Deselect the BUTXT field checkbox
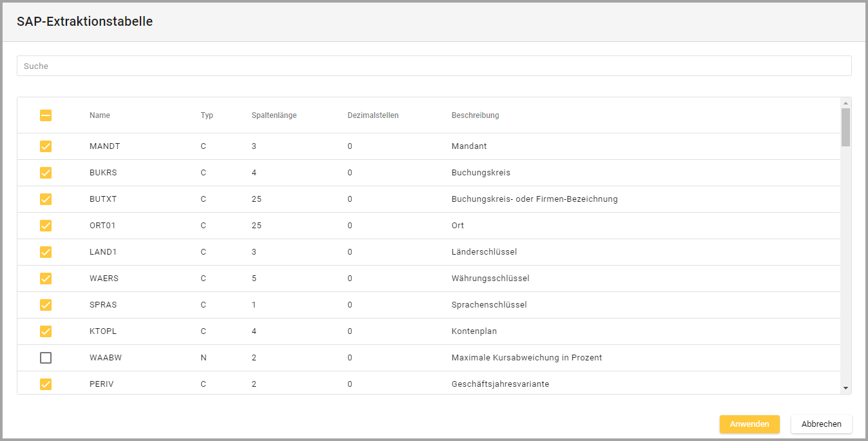868x441 pixels. pyautogui.click(x=46, y=199)
